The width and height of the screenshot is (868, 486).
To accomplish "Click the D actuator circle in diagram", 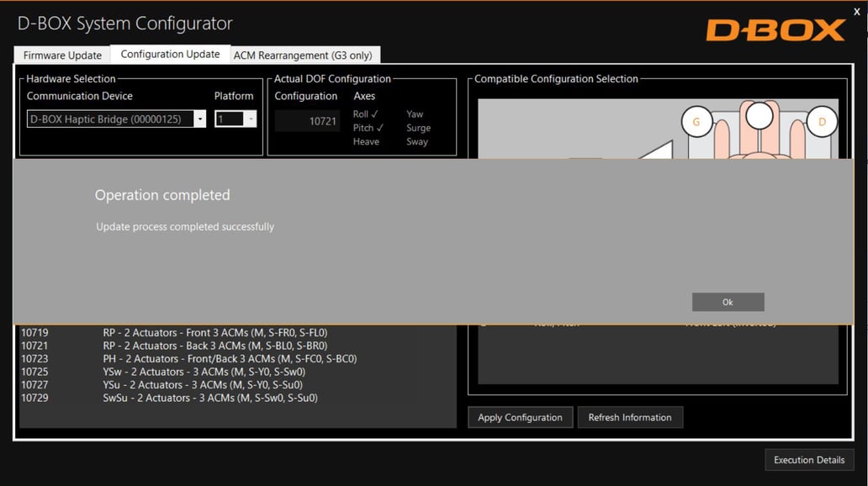I will click(822, 122).
